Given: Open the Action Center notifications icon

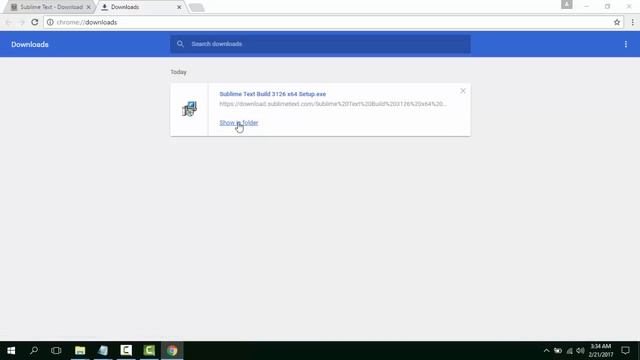Looking at the screenshot, I should (625, 351).
